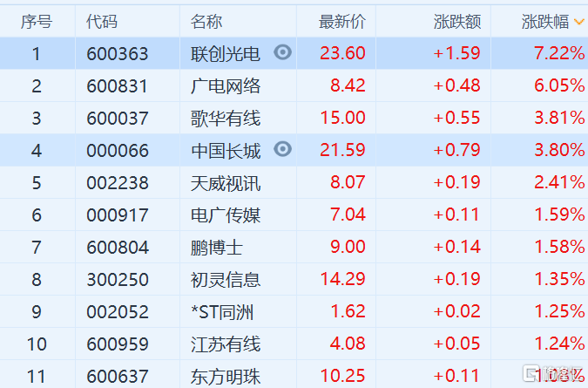Select stock code 600637
This screenshot has height=388, width=588.
coord(118,377)
